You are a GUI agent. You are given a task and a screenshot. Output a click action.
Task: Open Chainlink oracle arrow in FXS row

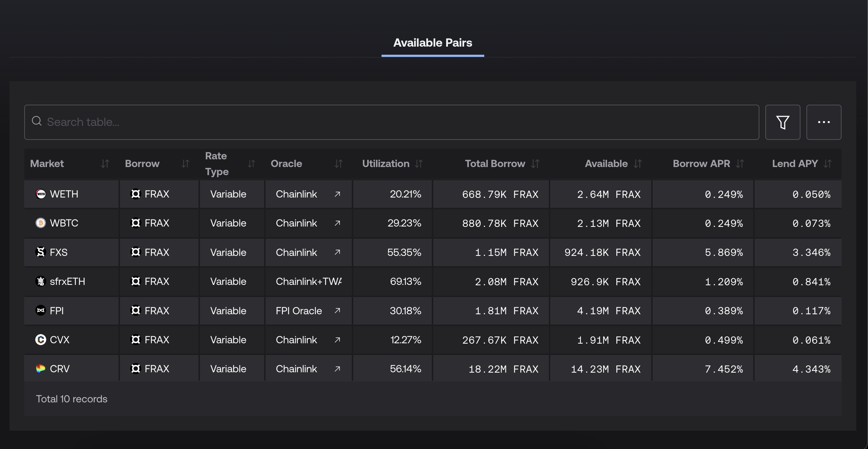pyautogui.click(x=338, y=252)
